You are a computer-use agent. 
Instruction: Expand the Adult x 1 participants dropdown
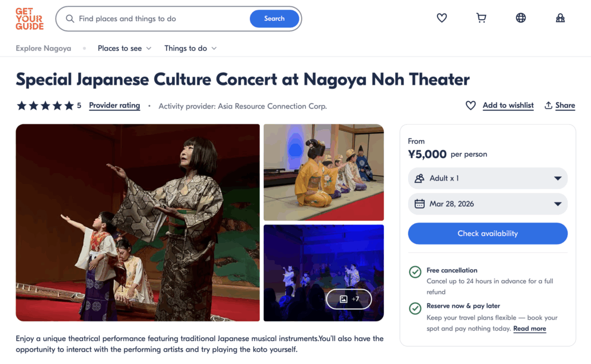[x=488, y=178]
